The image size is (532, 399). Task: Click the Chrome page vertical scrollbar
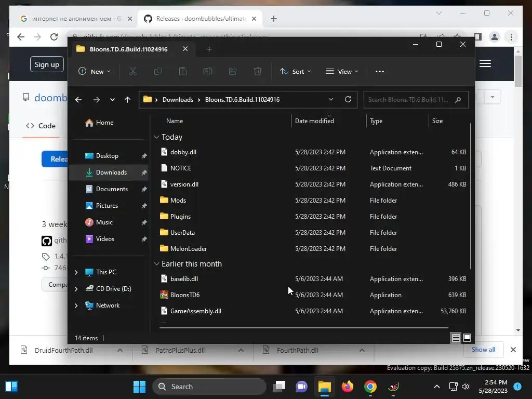tap(518, 71)
